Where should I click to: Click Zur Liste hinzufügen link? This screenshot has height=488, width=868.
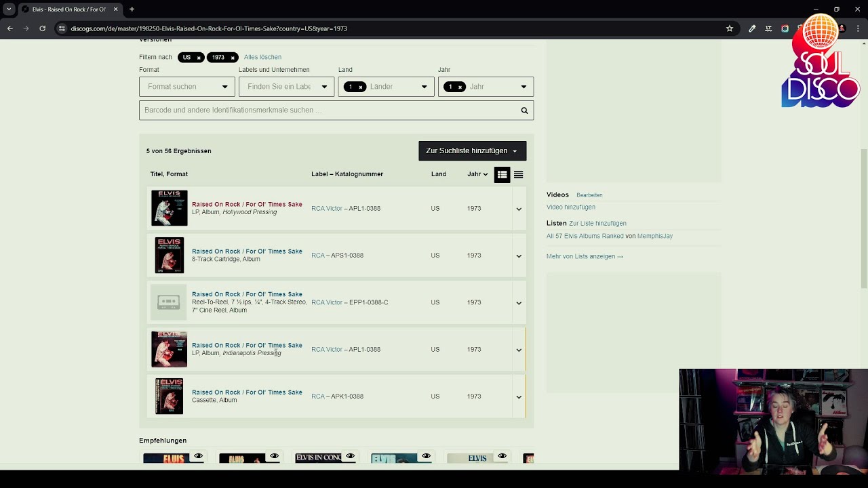(597, 223)
